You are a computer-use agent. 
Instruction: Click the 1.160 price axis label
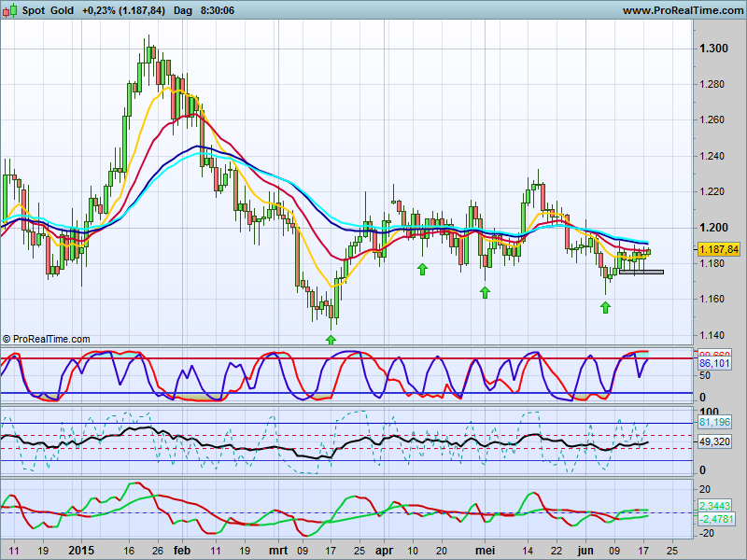[712, 299]
